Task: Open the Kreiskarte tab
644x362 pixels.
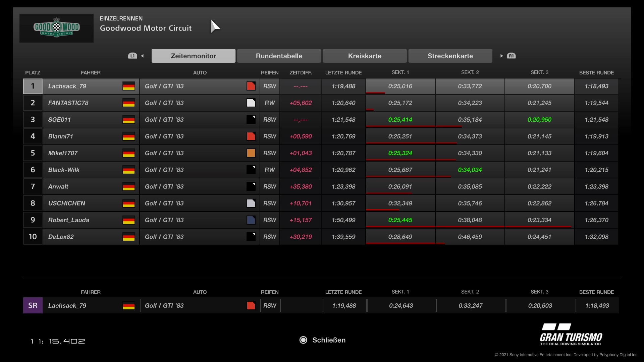Action: click(365, 56)
